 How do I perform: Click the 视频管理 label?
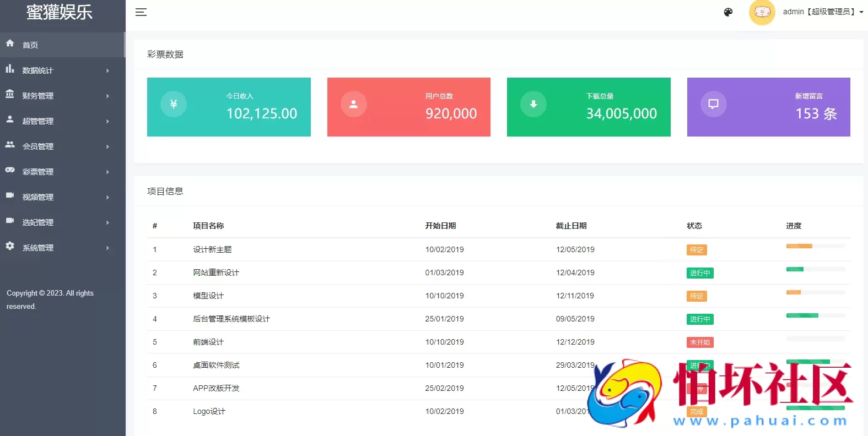(38, 197)
